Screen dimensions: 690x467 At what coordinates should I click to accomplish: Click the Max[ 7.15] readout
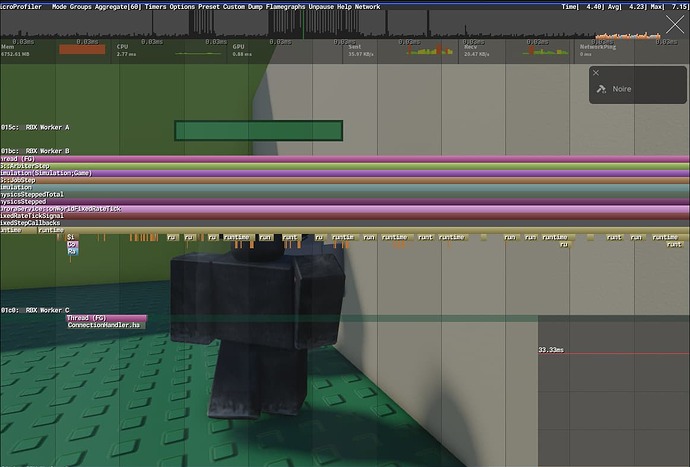click(670, 7)
